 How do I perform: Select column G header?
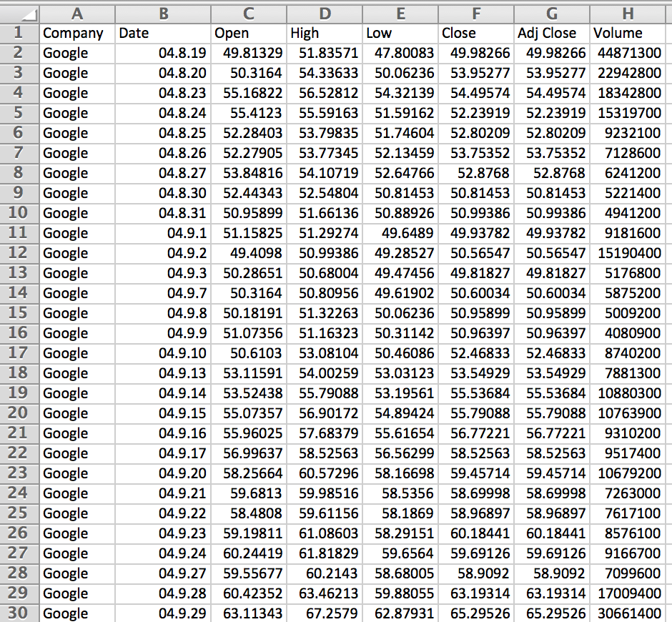coord(552,14)
